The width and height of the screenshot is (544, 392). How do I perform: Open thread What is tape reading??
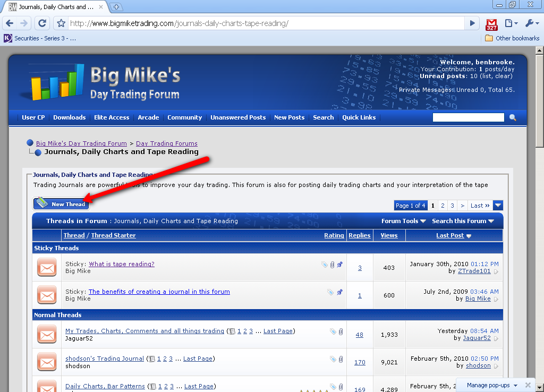point(122,264)
